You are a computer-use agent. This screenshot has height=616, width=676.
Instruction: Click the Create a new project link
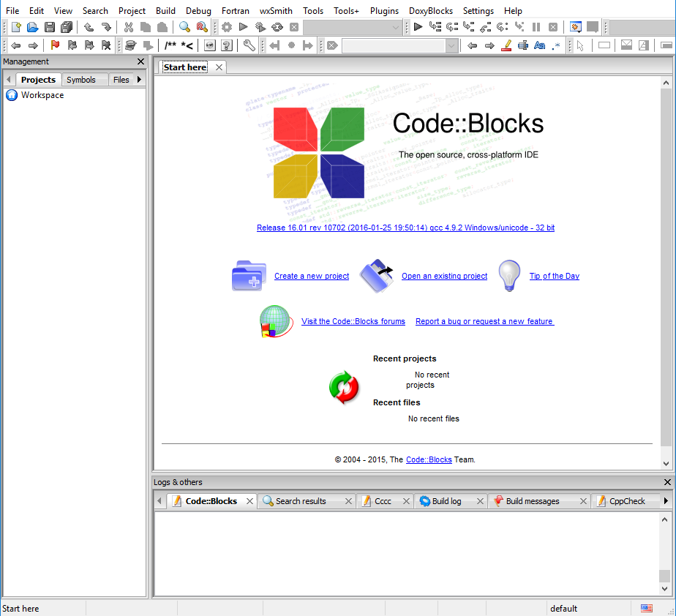312,276
